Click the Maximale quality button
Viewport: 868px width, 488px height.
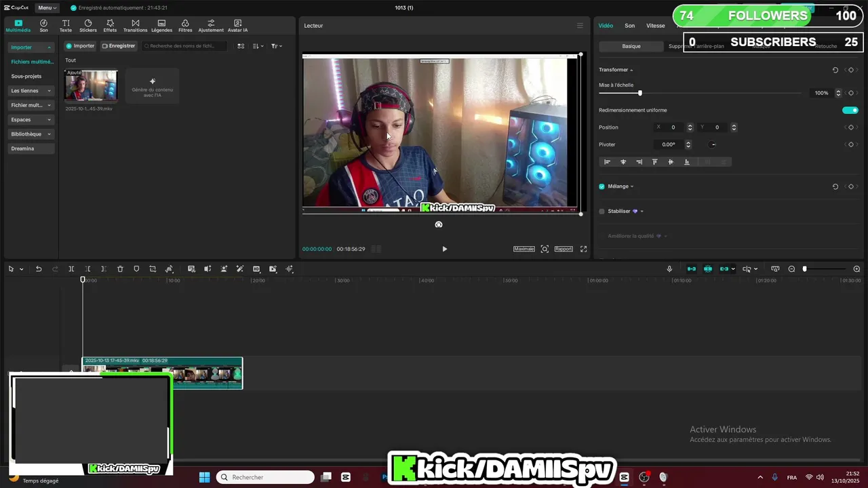pos(524,249)
